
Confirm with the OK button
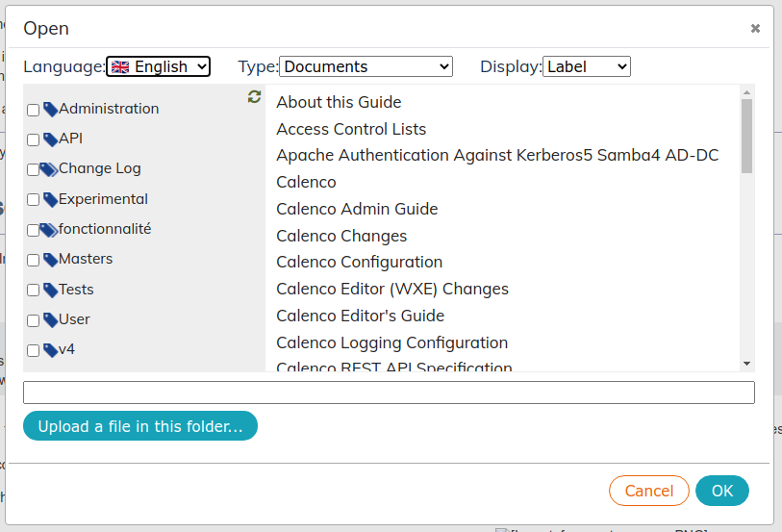(722, 491)
